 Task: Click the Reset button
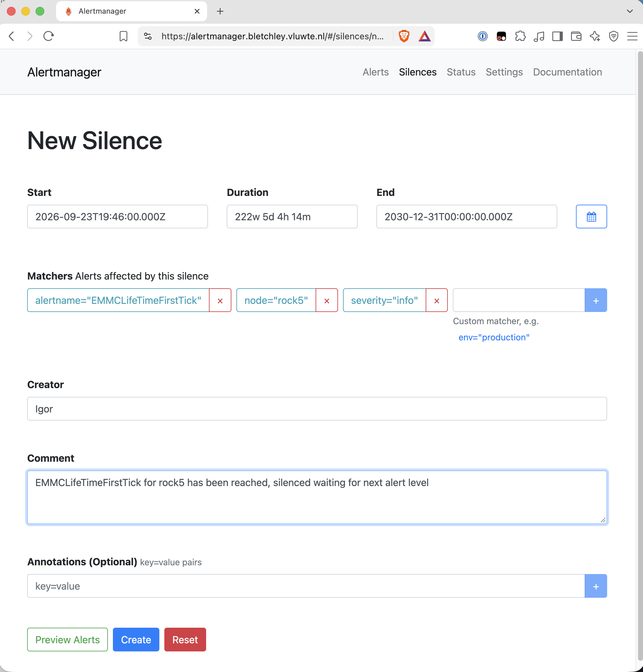[x=185, y=640]
